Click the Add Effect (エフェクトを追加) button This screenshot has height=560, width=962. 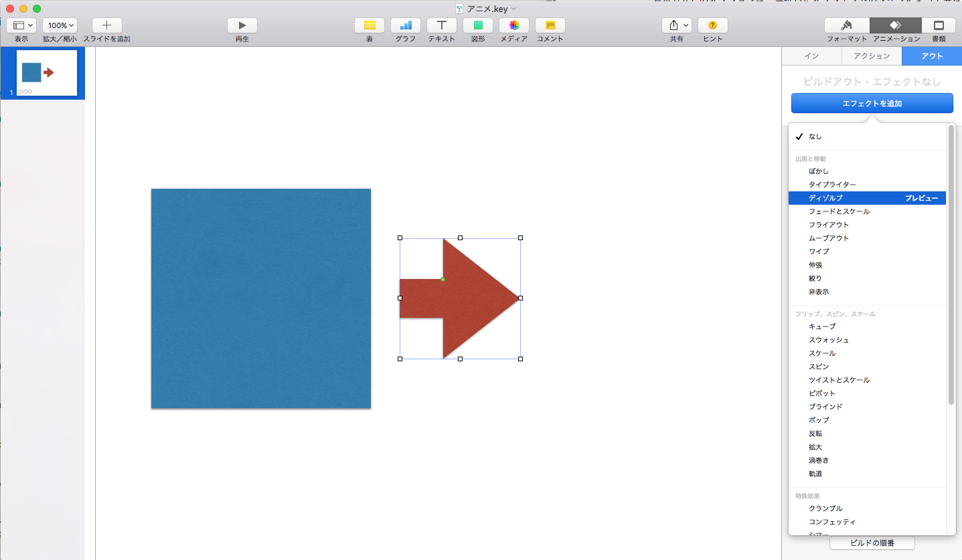coord(872,104)
